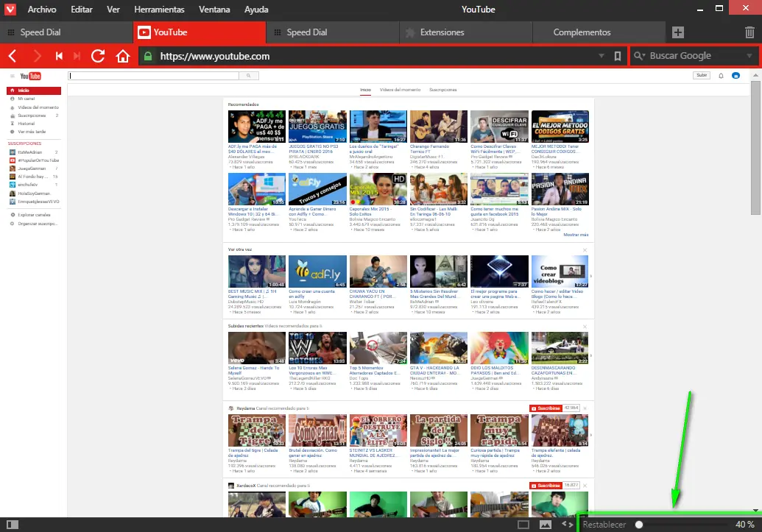Go back to the previous page
Image resolution: width=762 pixels, height=532 pixels.
(x=13, y=56)
